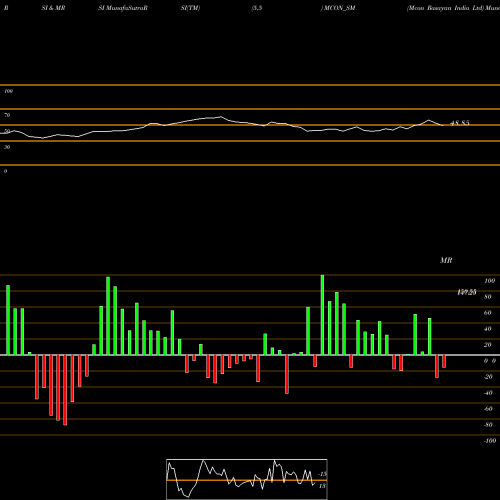Viewport: 500px width, 500px height.
Task: Click the MR axis label 40
Action: (488, 329)
